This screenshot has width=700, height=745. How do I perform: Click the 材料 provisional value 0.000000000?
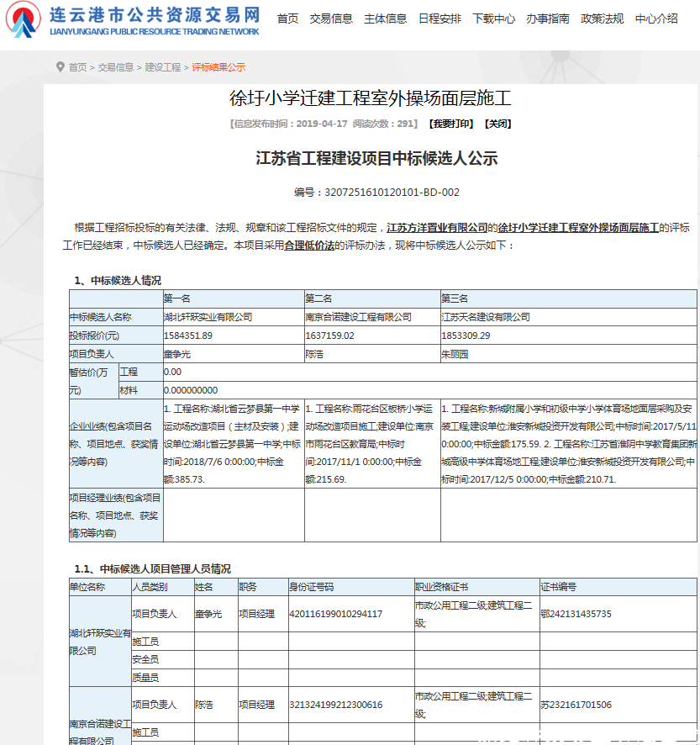(191, 390)
